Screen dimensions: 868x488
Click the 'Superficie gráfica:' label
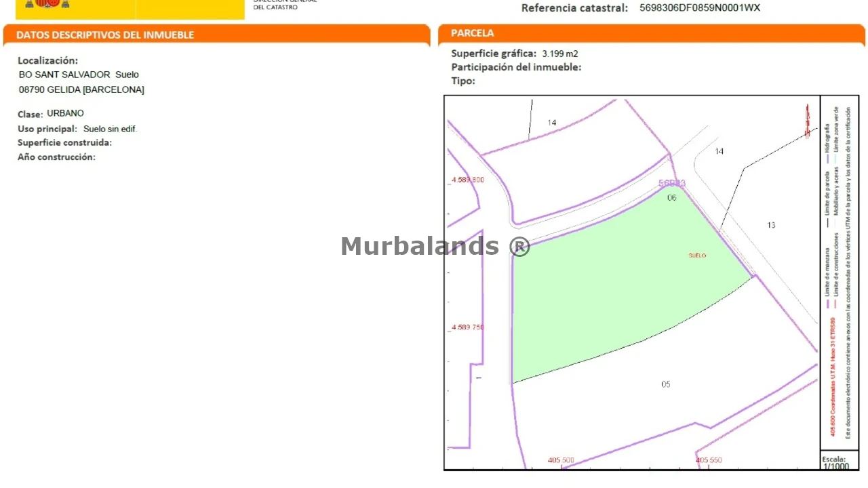(x=494, y=54)
